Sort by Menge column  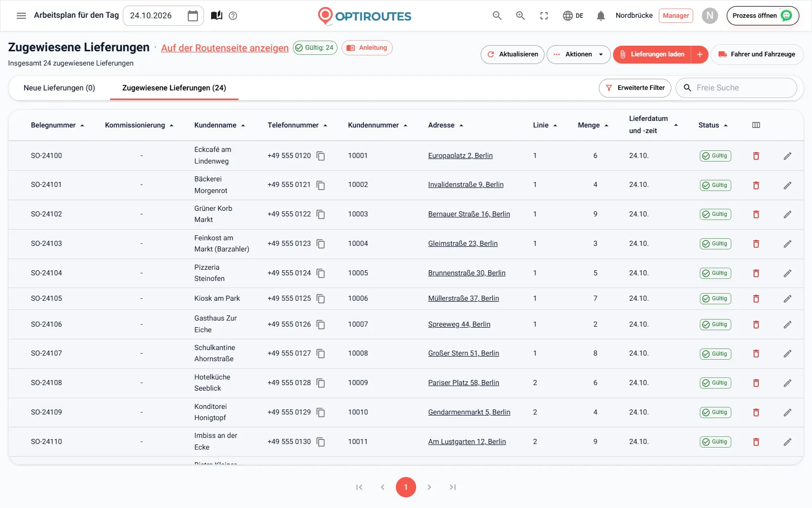pos(593,125)
